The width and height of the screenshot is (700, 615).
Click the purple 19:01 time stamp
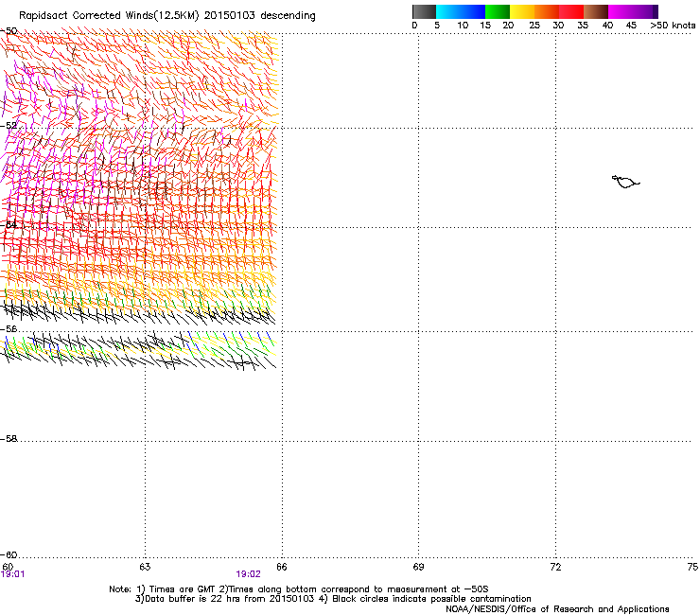point(13,574)
